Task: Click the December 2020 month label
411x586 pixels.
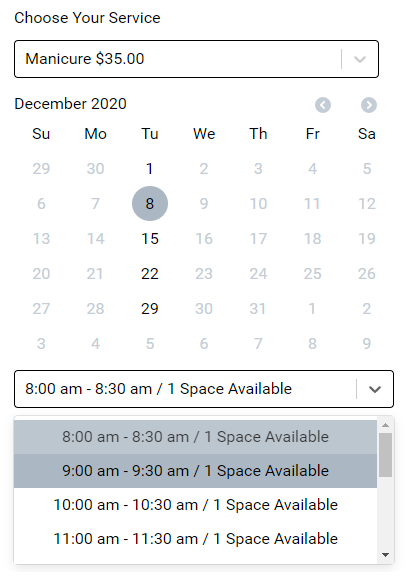Action: point(70,104)
